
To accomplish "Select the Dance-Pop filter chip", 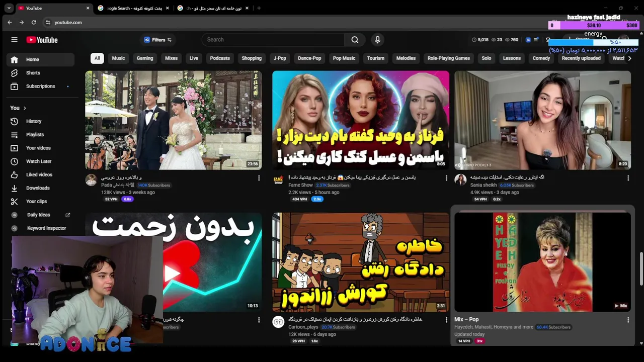I will (309, 58).
